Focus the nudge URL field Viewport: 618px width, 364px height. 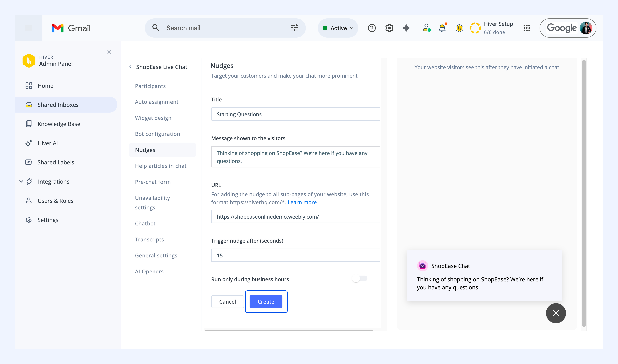(x=295, y=216)
